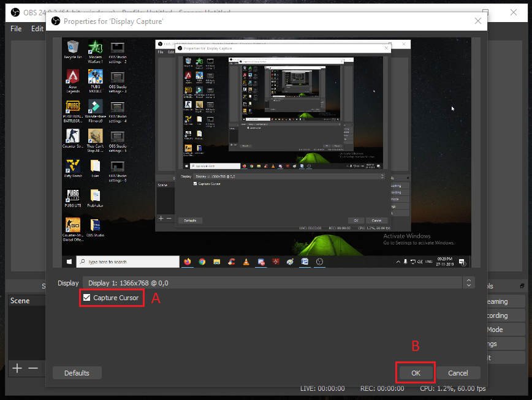Click Recycle Bin icon in the preview
The width and height of the screenshot is (532, 400).
[73, 48]
